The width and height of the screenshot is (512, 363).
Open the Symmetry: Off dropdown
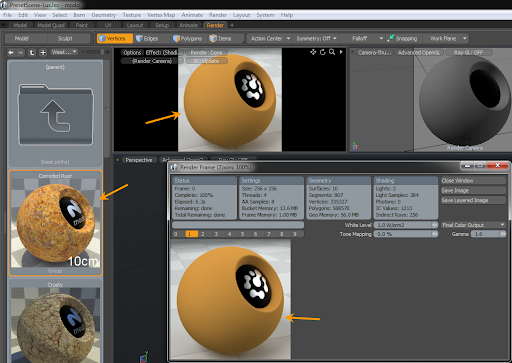[316, 38]
